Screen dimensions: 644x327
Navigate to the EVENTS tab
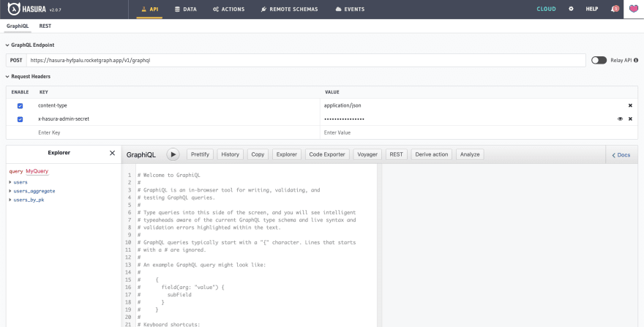click(350, 9)
